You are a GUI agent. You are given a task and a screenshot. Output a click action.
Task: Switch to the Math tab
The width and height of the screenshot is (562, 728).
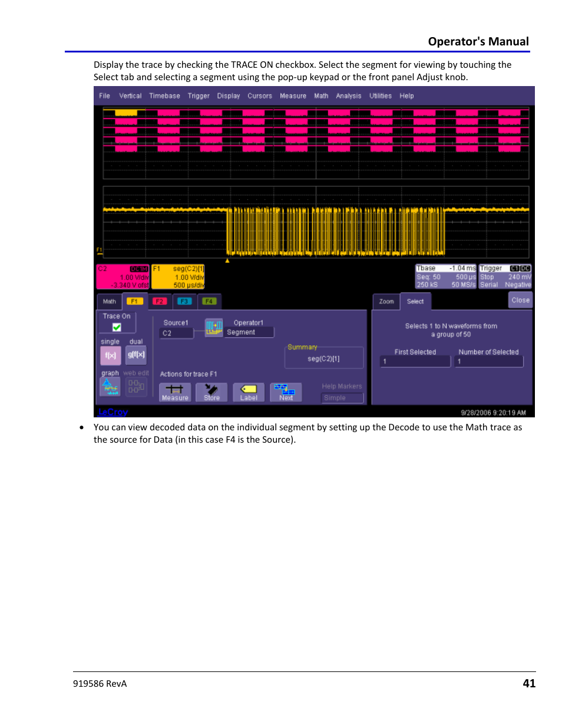pyautogui.click(x=109, y=301)
